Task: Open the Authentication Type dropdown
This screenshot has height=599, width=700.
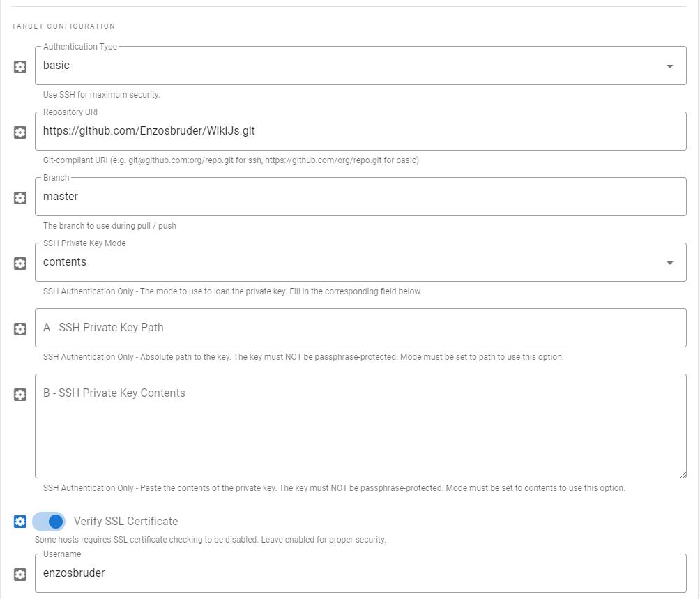Action: [670, 66]
